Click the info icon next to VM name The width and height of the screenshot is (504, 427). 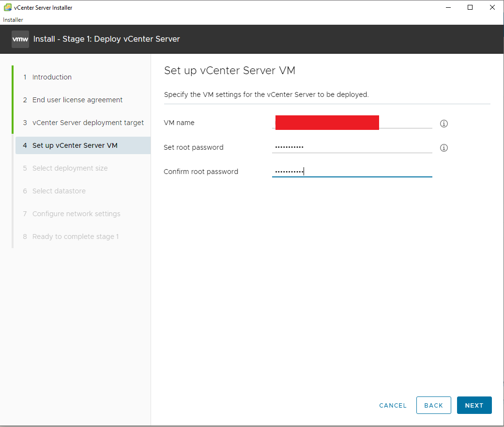443,124
